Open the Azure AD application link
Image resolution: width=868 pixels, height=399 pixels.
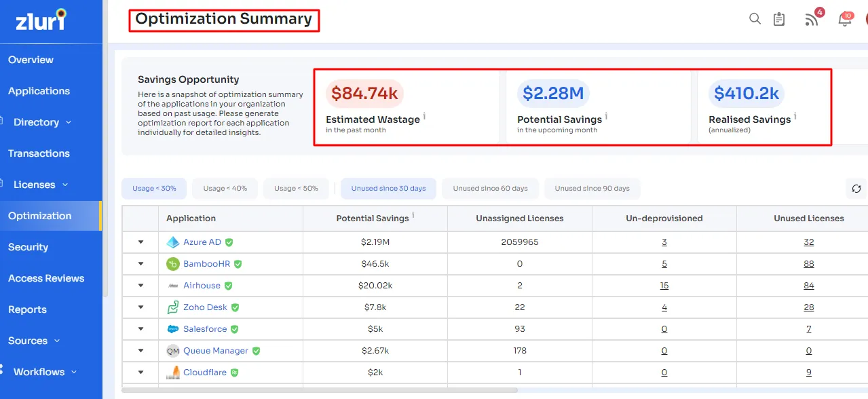point(202,242)
